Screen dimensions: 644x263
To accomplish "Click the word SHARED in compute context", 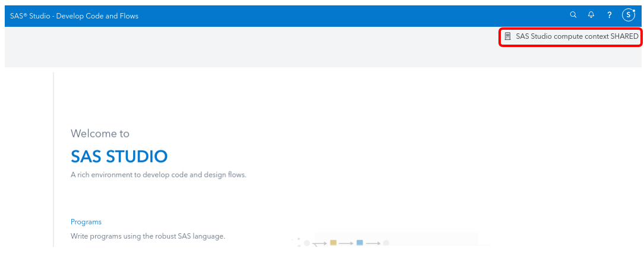I will coord(624,36).
